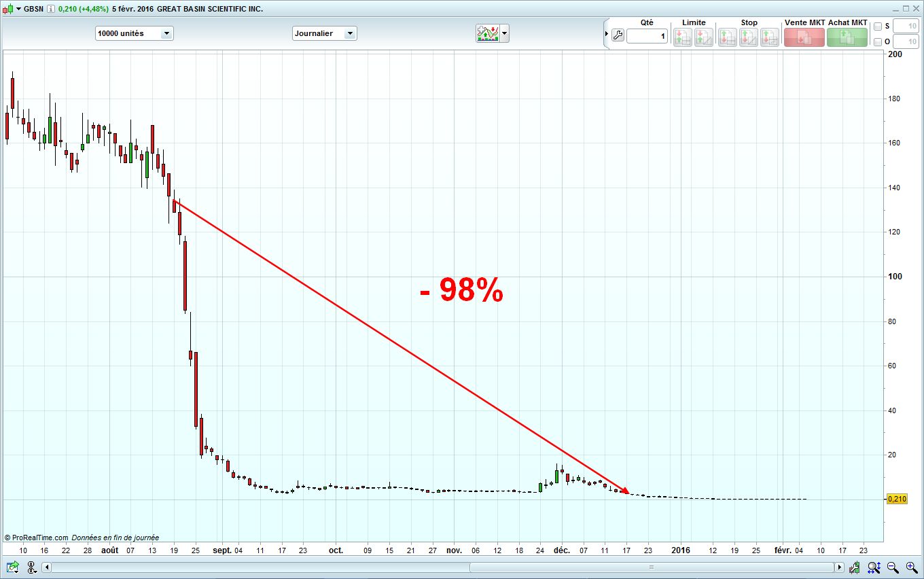
Task: Click the zoom out magnifier icon
Action: click(893, 567)
